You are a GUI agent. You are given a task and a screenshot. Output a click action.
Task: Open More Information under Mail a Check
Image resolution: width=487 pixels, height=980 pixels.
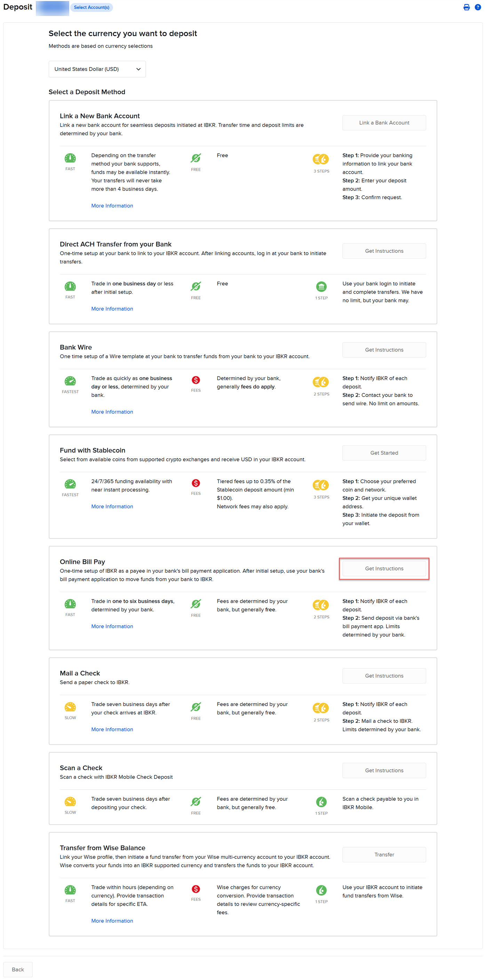coord(112,730)
